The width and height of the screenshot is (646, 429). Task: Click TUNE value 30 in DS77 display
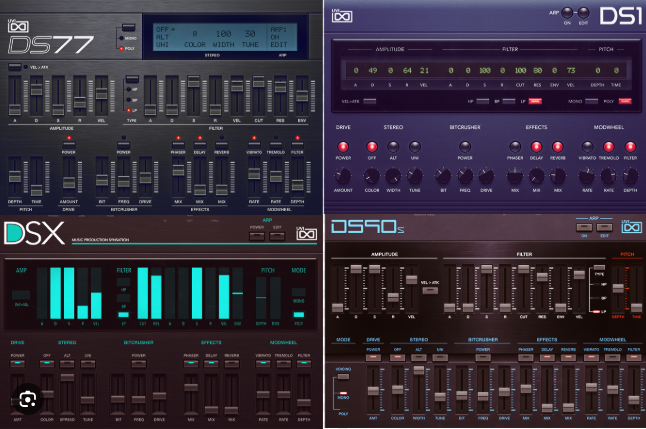click(x=250, y=33)
